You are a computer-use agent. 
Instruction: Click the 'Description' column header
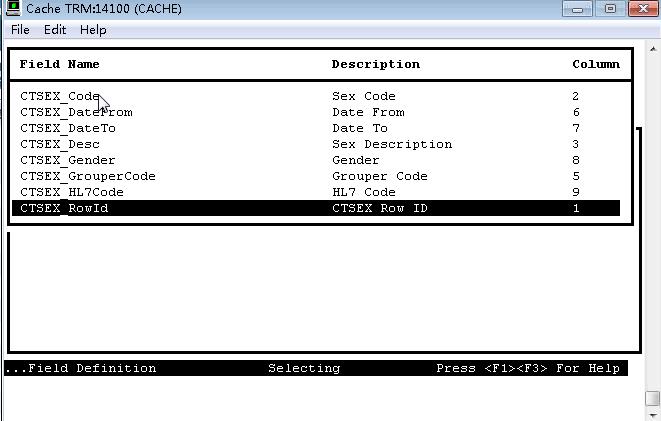point(376,64)
